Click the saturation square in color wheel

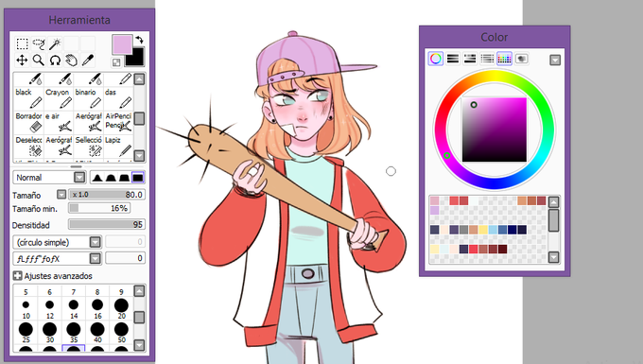coord(495,130)
